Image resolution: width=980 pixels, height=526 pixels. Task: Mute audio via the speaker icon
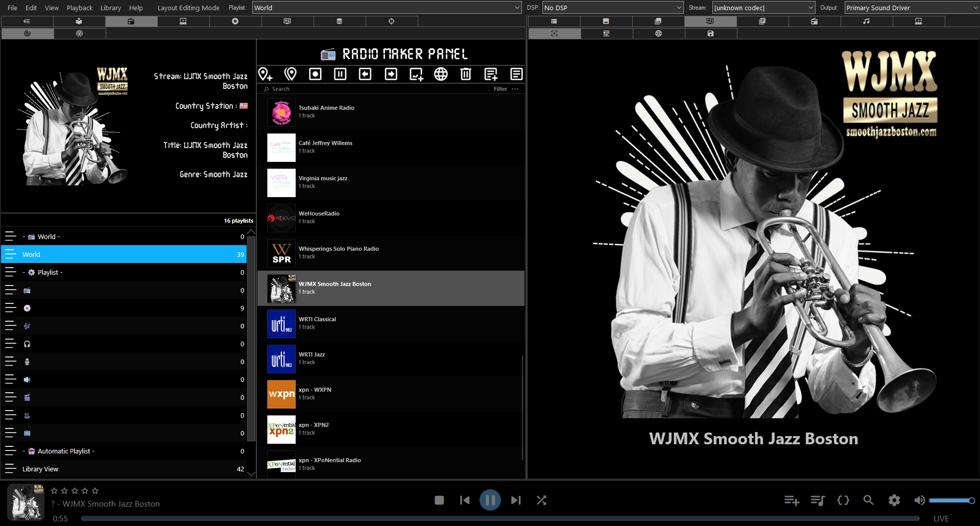(x=919, y=500)
